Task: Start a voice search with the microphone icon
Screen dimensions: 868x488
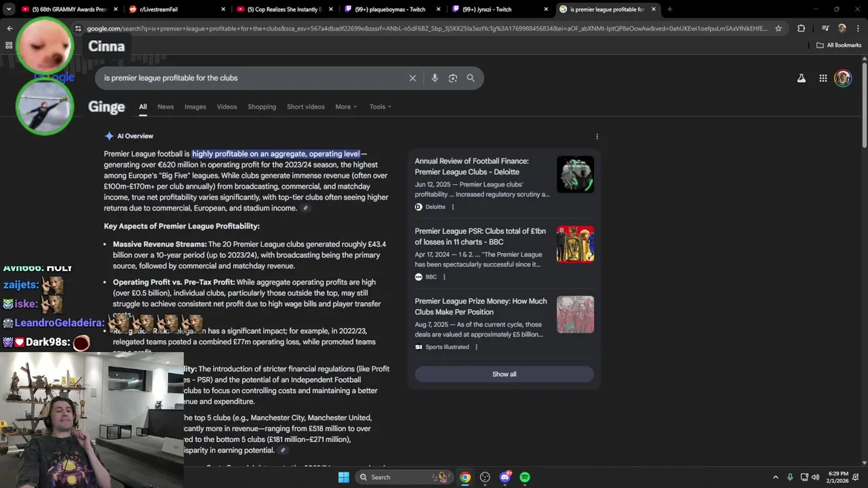Action: pos(435,78)
